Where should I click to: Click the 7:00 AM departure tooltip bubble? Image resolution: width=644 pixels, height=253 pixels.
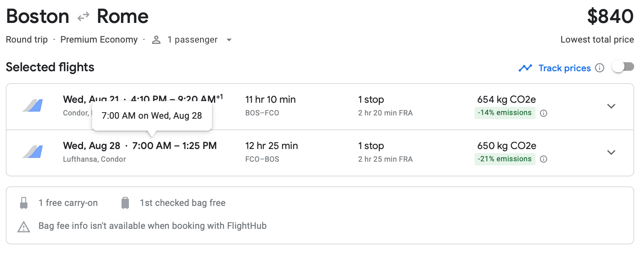tap(152, 115)
